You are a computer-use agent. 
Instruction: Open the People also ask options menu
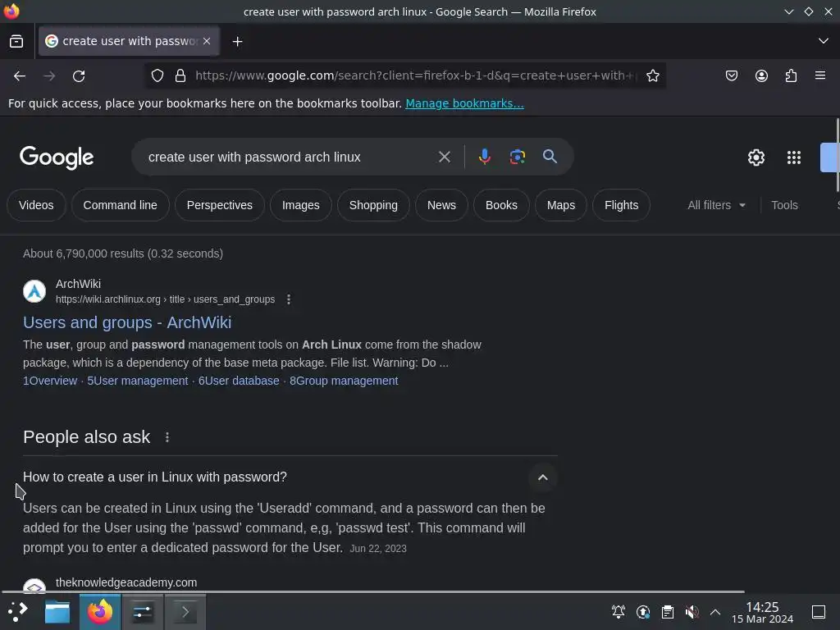[x=167, y=437]
